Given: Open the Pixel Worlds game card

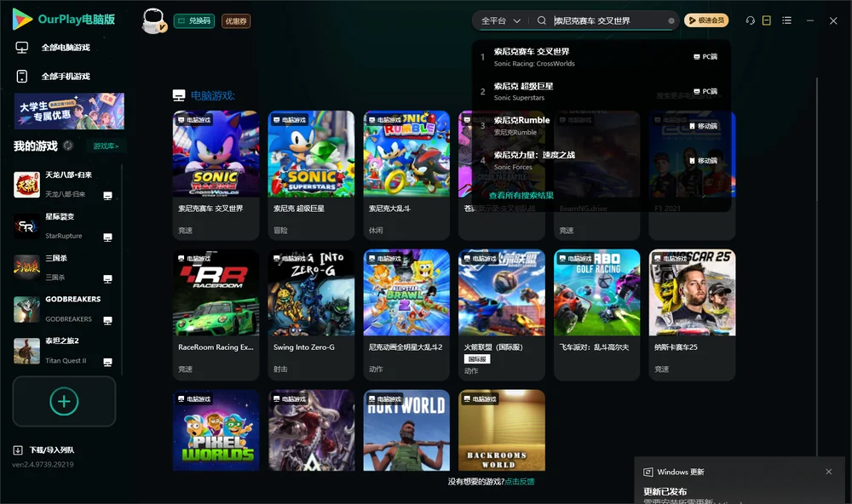Looking at the screenshot, I should point(216,430).
